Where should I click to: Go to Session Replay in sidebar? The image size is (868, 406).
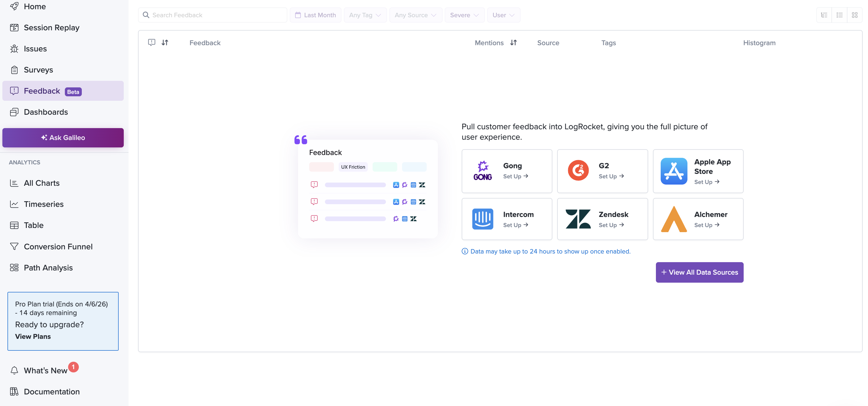point(51,28)
